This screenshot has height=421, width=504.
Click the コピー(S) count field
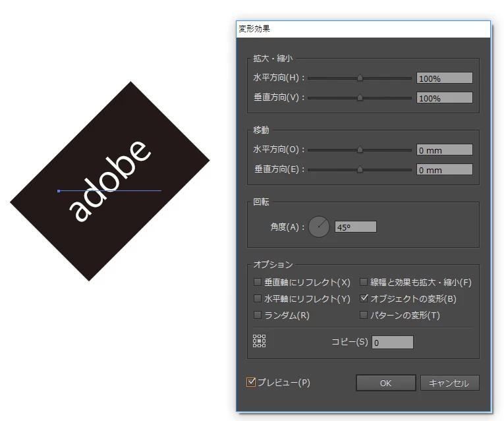[x=393, y=342]
